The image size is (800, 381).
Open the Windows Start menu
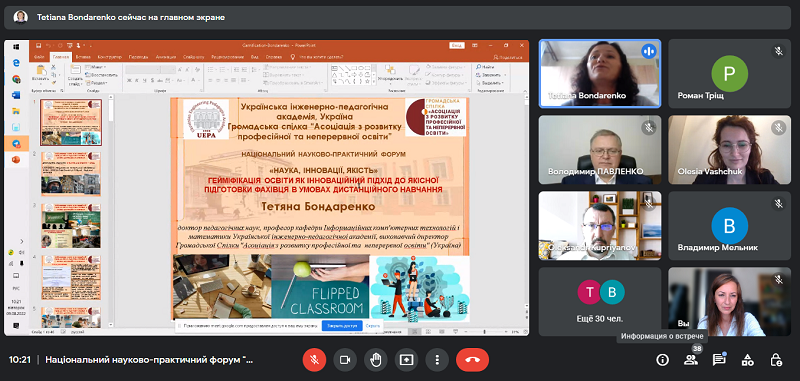16,47
